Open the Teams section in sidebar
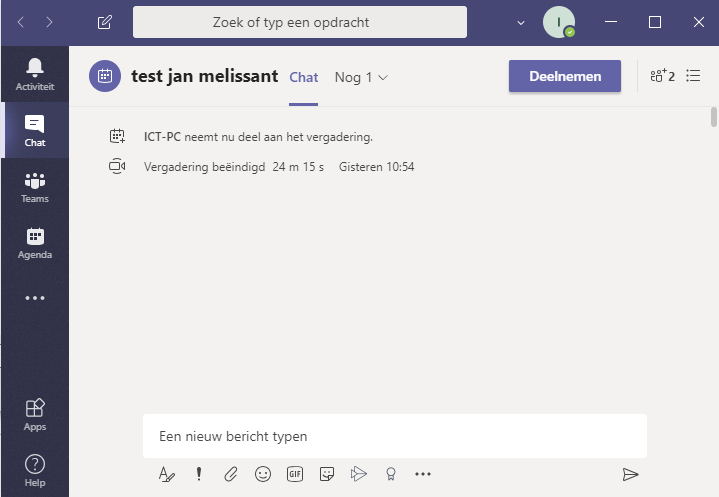 tap(35, 187)
